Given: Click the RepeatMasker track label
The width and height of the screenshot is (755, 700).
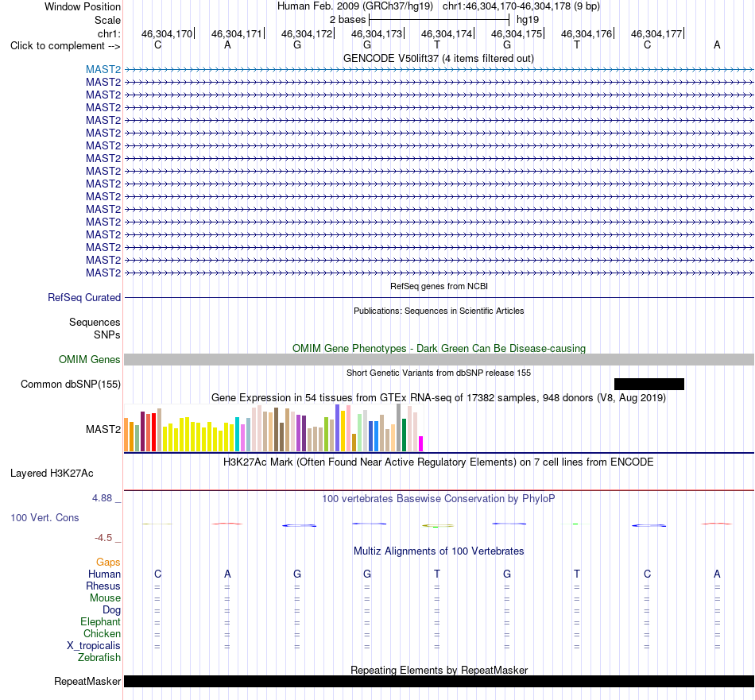Looking at the screenshot, I should [x=87, y=681].
